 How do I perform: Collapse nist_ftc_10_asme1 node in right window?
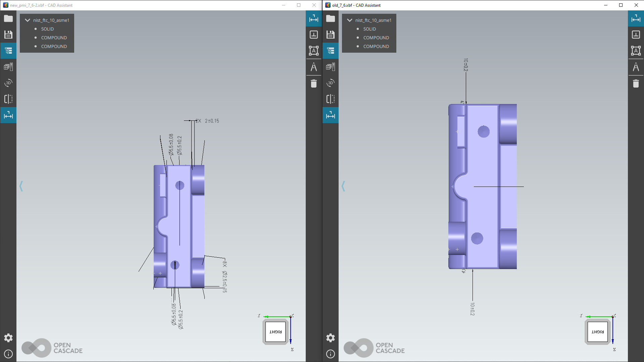350,20
